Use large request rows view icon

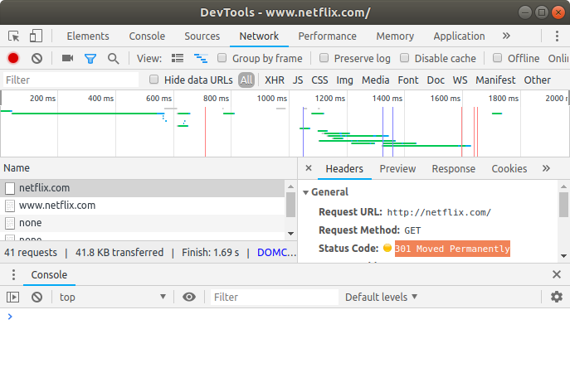(x=178, y=58)
